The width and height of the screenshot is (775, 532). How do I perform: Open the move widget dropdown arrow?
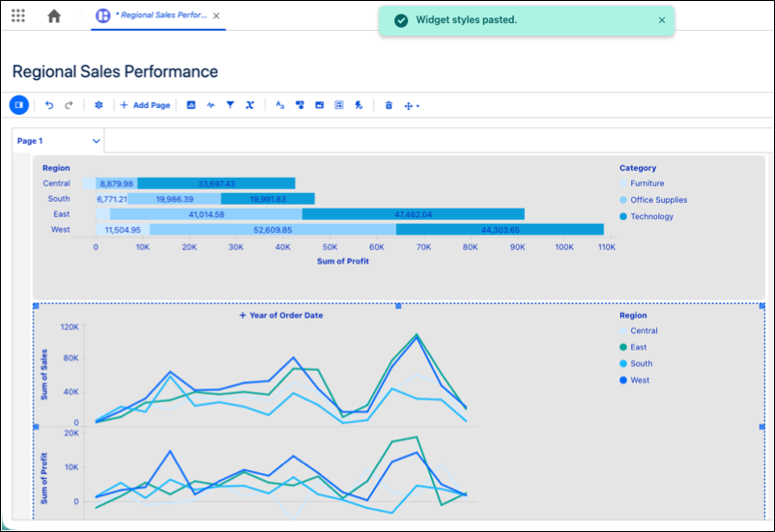point(417,105)
